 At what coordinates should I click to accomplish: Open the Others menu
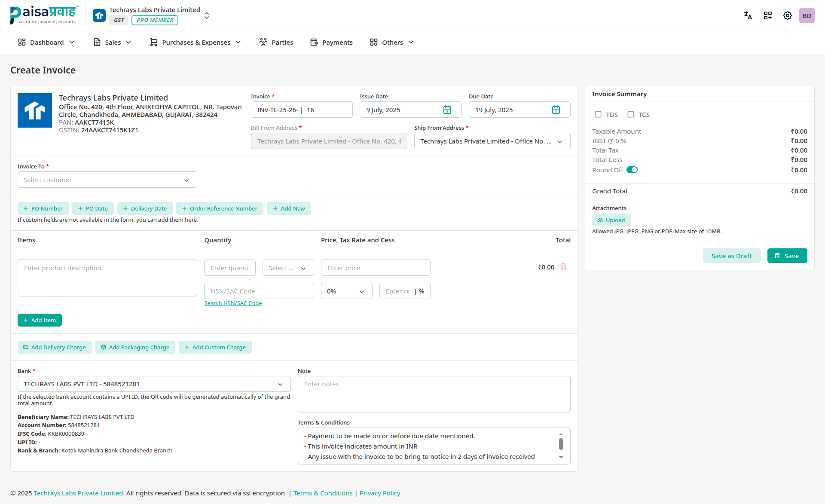(x=392, y=42)
